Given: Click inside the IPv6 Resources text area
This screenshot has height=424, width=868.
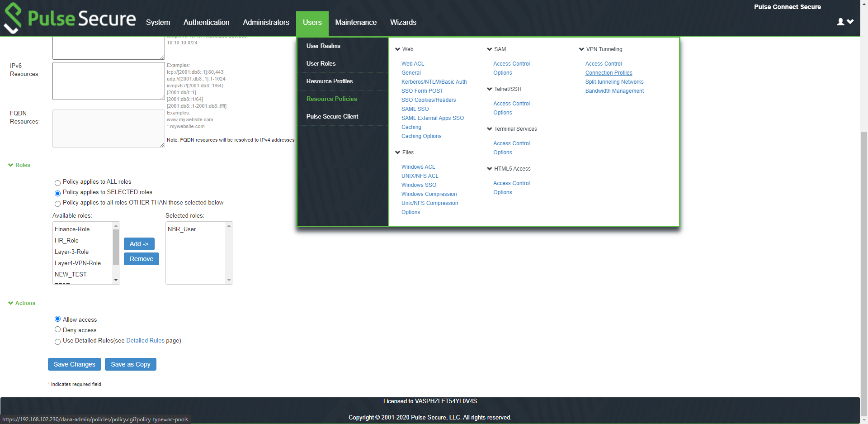Looking at the screenshot, I should 108,81.
